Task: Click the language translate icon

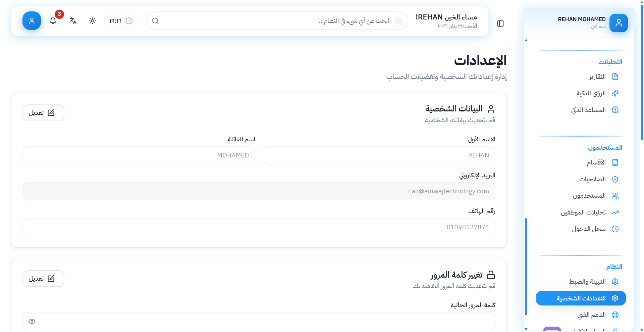Action: 73,21
